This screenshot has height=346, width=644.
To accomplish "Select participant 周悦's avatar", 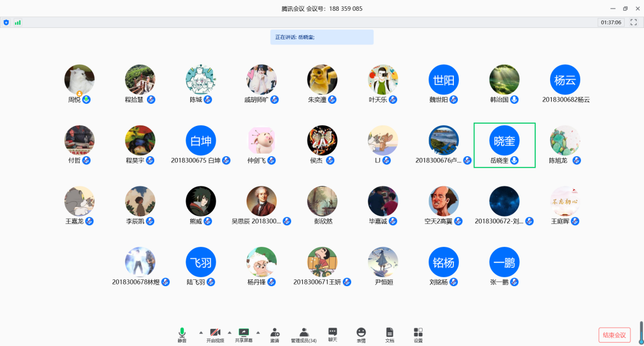I will click(x=79, y=80).
